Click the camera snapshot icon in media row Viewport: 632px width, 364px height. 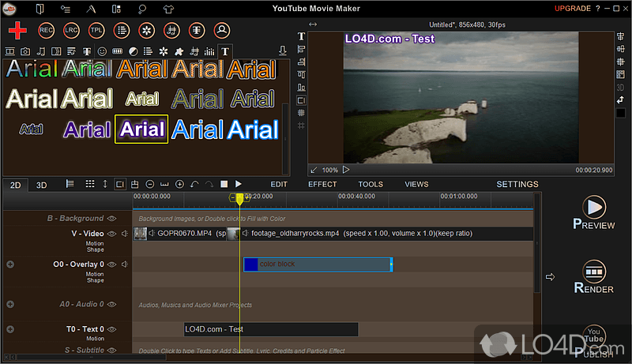[x=25, y=51]
